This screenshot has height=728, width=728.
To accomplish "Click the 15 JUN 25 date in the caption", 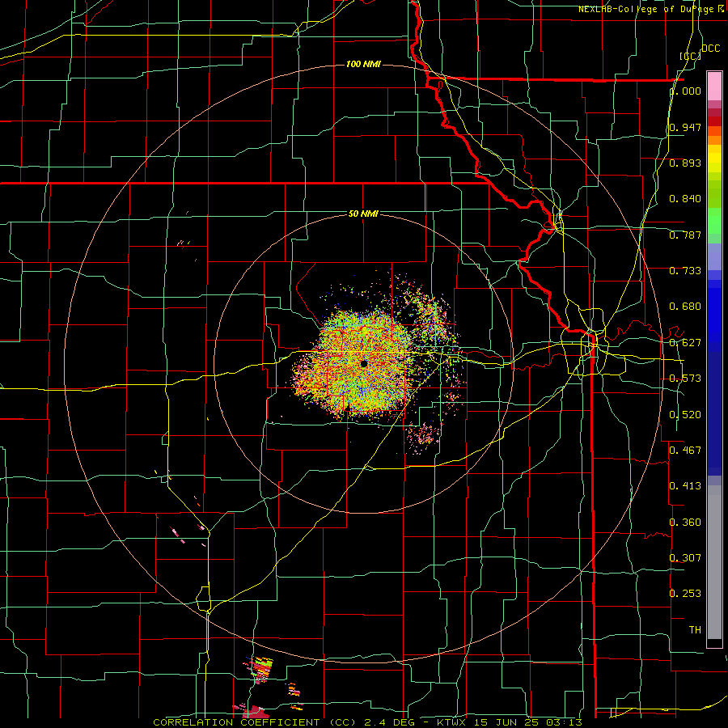I will pos(505,722).
